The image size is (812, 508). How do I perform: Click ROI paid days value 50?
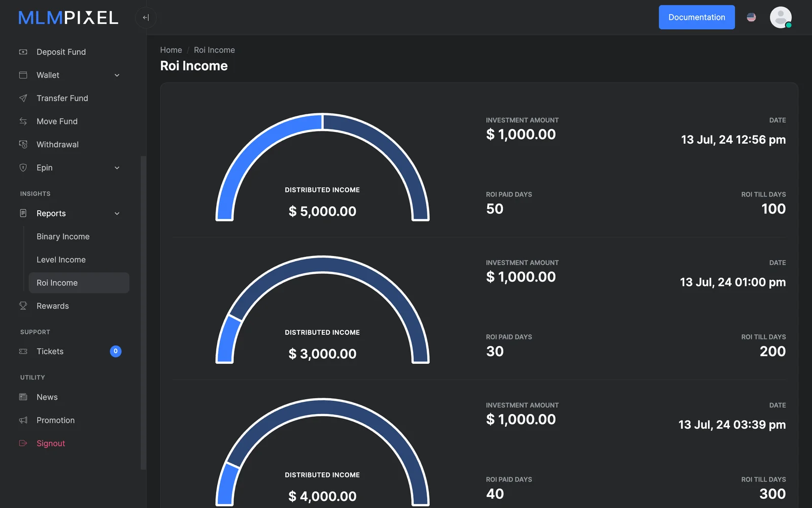[495, 209]
